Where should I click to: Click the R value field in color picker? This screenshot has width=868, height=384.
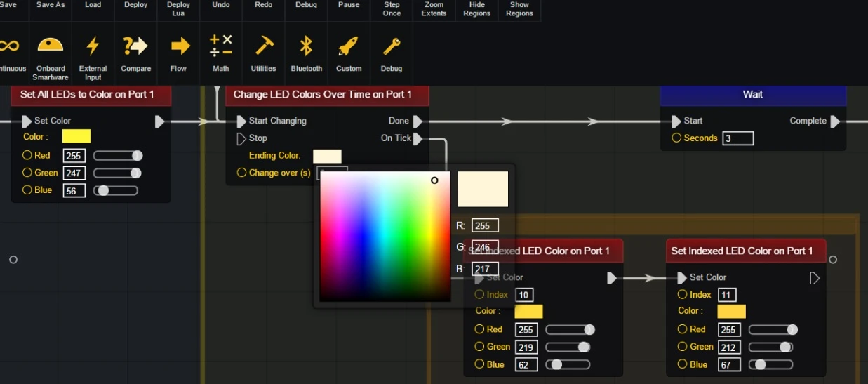pos(486,225)
